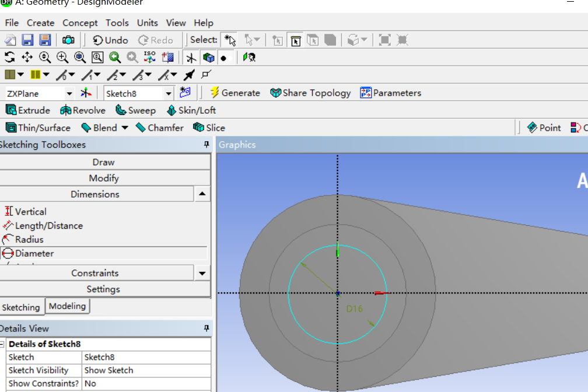588x392 pixels.
Task: Activate the Magnifier Window tool
Action: [x=97, y=57]
